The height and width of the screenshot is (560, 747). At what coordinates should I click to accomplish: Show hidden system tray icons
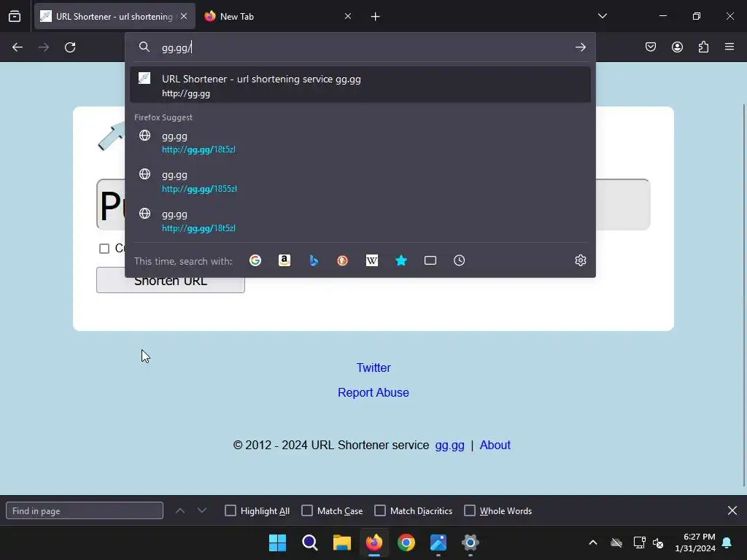coord(593,542)
